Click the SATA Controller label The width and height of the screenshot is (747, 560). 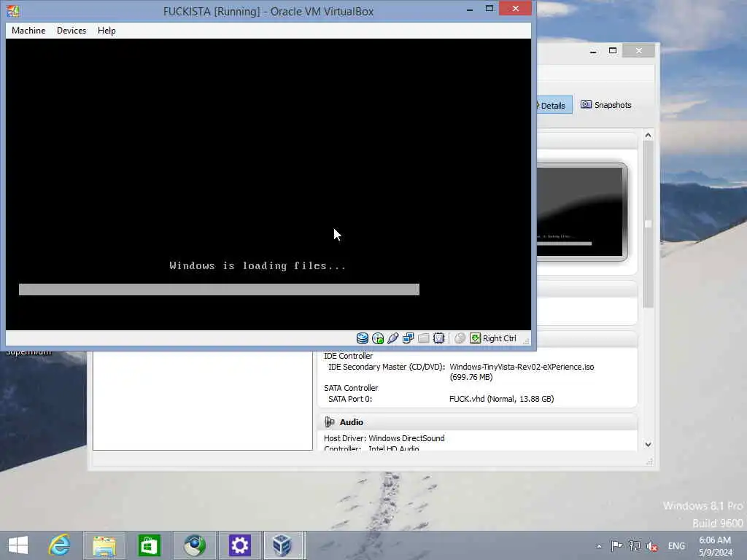(351, 388)
